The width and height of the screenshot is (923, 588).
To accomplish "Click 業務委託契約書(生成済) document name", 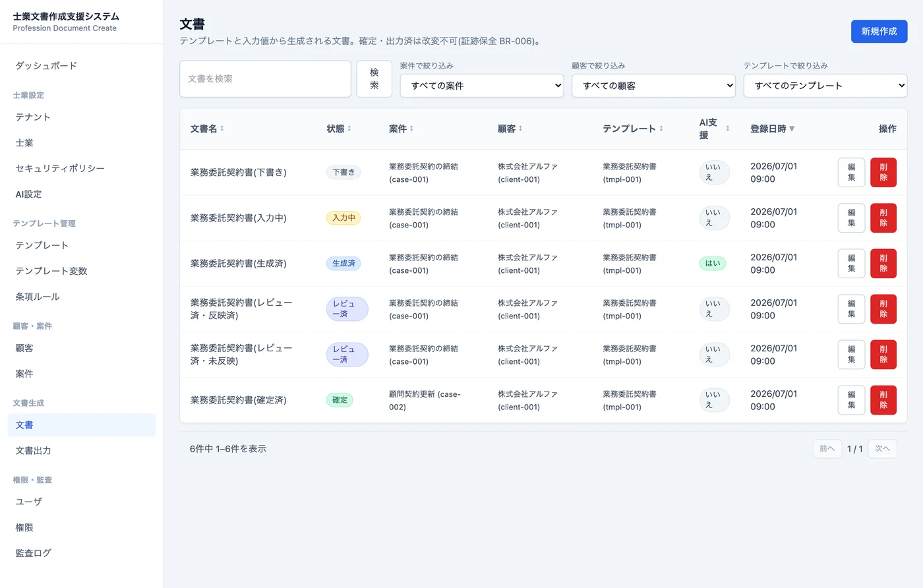I will coord(239,264).
